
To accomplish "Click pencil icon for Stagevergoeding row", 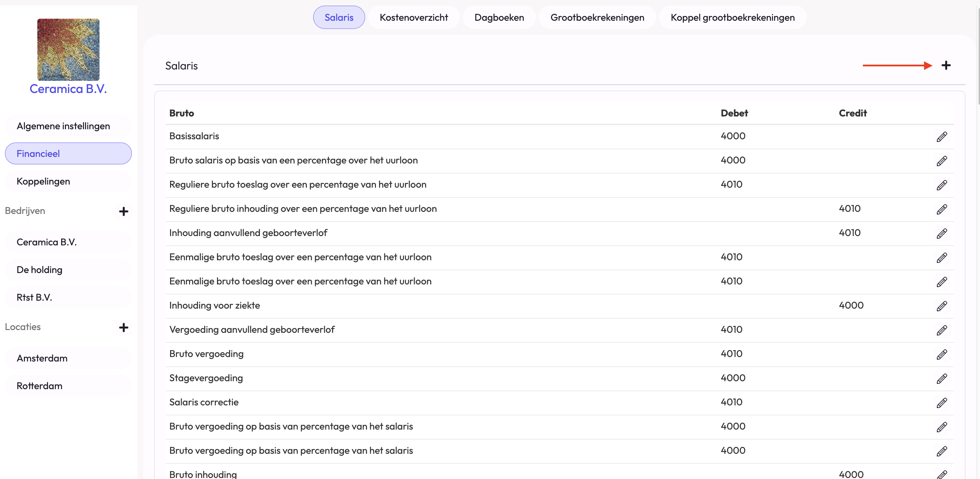I will (x=942, y=378).
